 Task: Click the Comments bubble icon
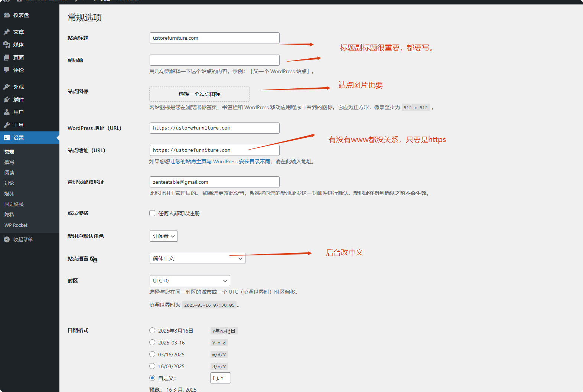coord(7,70)
